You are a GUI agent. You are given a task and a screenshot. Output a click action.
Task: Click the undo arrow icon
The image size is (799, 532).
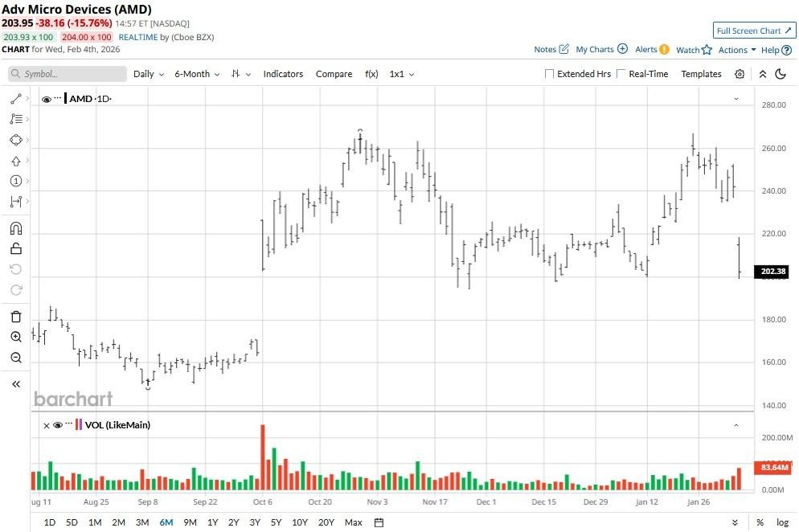coord(16,269)
